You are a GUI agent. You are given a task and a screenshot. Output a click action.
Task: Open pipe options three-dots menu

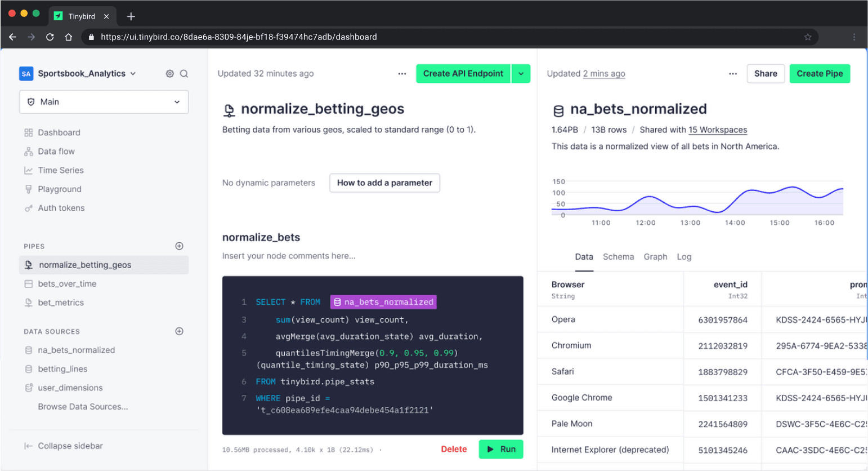click(x=402, y=74)
